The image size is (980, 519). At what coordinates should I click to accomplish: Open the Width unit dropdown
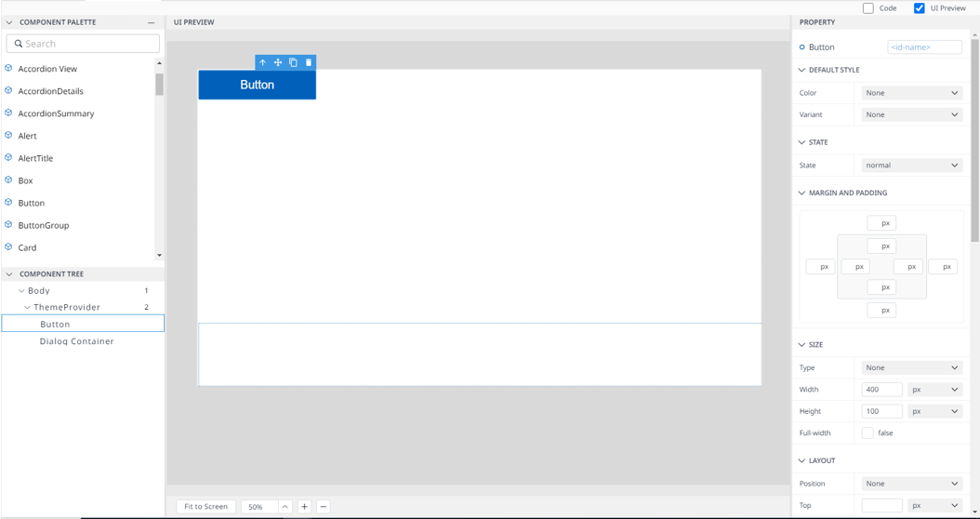point(935,390)
